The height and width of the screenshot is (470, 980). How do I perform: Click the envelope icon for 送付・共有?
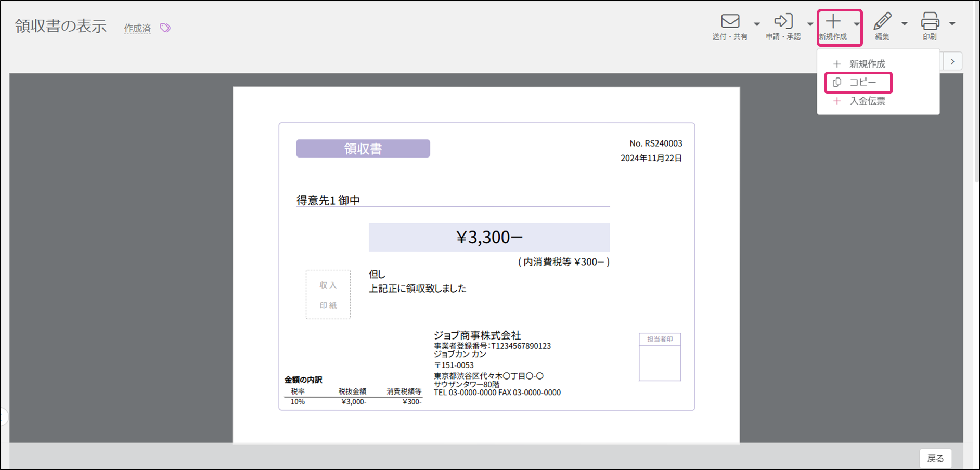(x=730, y=21)
